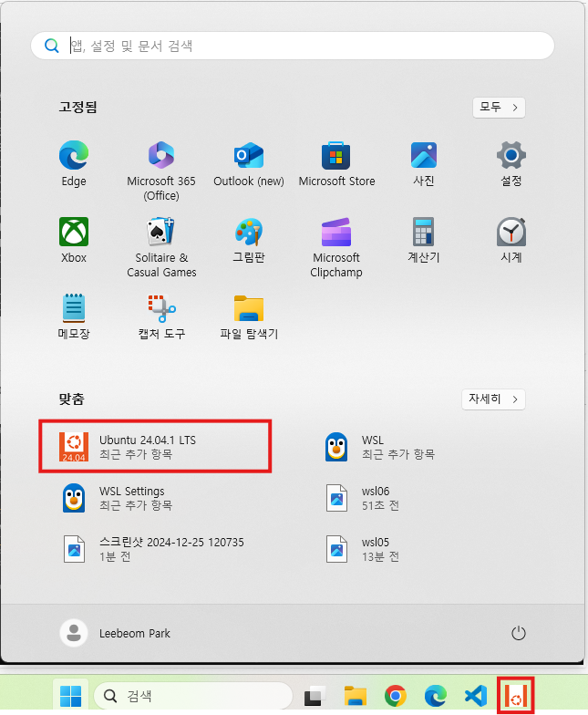Launch 캡처 도구 (Snipping Tool)
Image resolution: width=588 pixels, height=715 pixels.
click(x=161, y=316)
